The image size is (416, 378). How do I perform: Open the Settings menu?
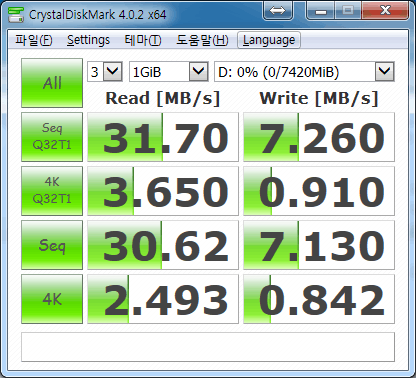coord(88,40)
